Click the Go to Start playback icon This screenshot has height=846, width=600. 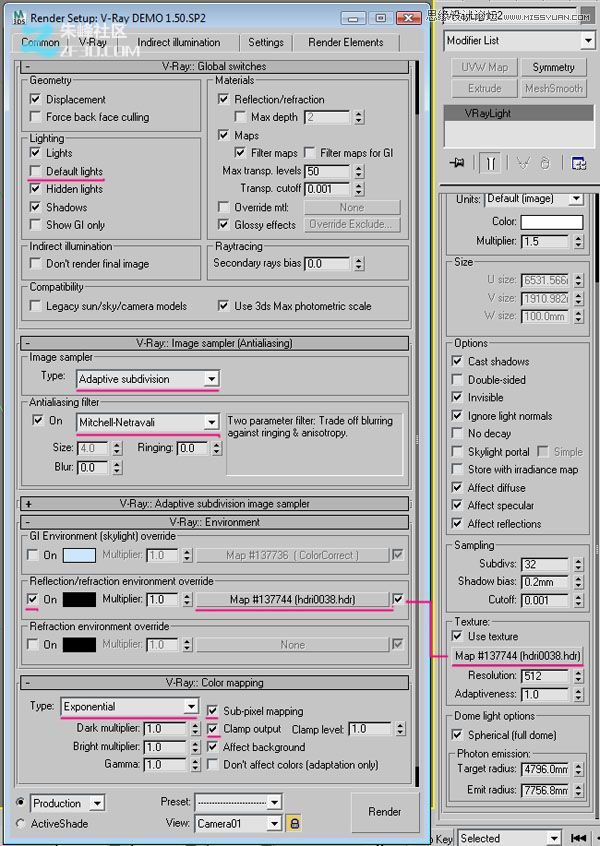578,838
